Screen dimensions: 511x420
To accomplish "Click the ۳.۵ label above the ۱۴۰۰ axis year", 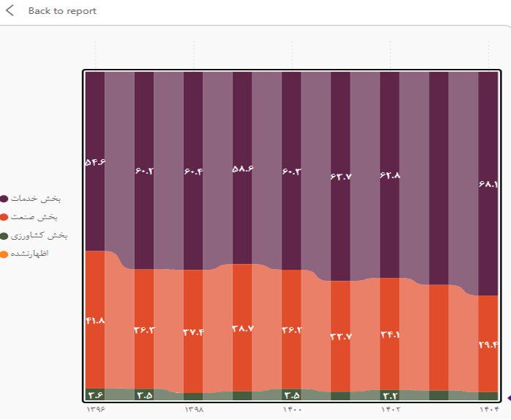I will coord(292,395).
